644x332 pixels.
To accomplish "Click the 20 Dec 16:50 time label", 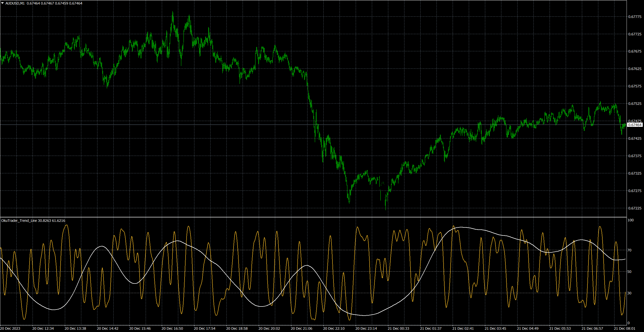I will [172, 328].
